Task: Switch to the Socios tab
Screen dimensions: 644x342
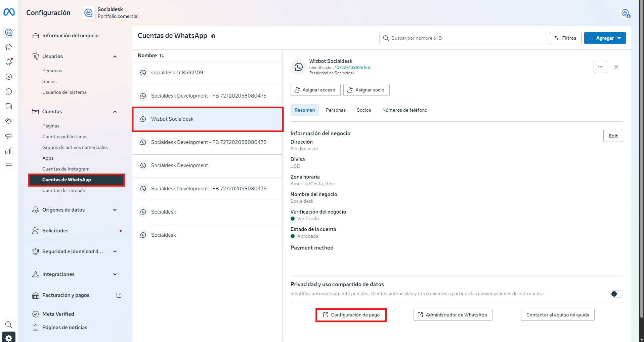Action: 364,110
